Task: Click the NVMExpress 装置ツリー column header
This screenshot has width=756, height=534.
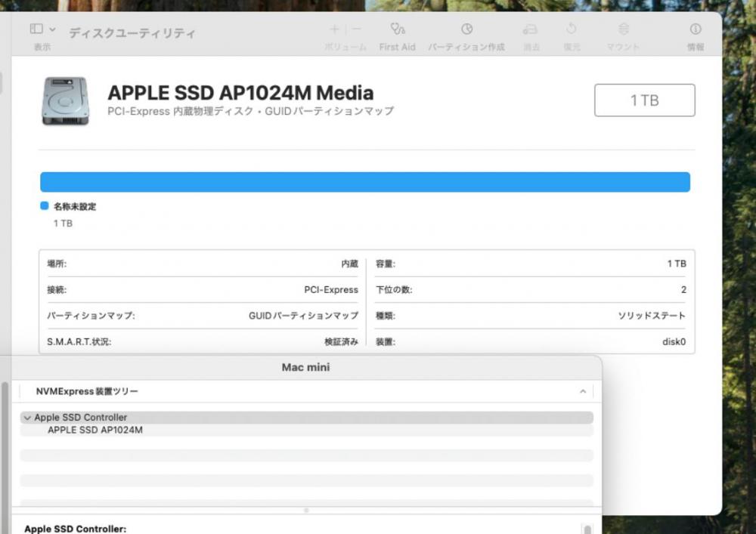Action: tap(87, 391)
